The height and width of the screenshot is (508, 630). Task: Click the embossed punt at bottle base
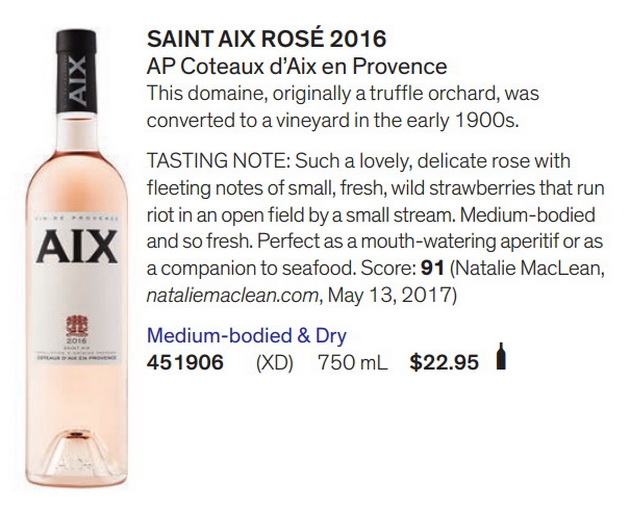[x=77, y=453]
